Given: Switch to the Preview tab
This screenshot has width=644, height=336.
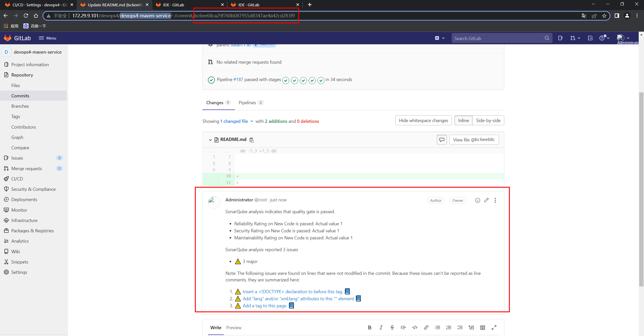Looking at the screenshot, I should (x=234, y=327).
